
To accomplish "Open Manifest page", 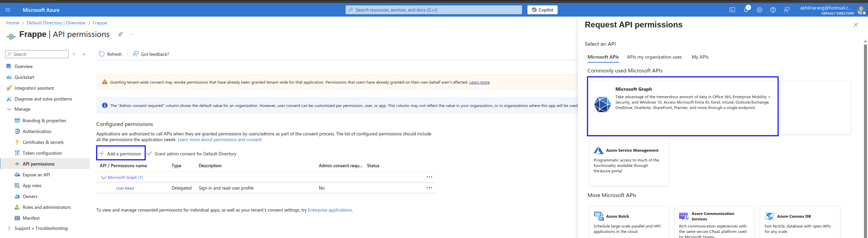I will tap(31, 218).
